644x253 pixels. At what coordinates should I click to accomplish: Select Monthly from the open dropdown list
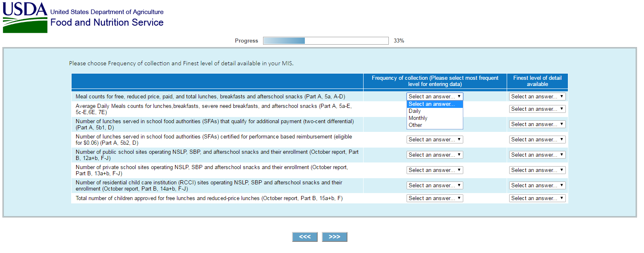418,118
